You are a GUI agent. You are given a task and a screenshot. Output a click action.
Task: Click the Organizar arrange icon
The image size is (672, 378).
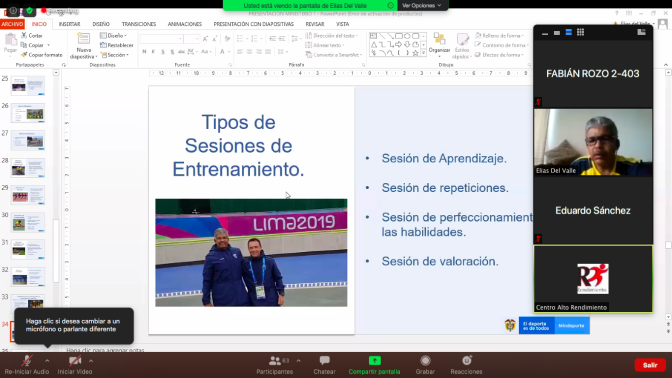tap(439, 39)
